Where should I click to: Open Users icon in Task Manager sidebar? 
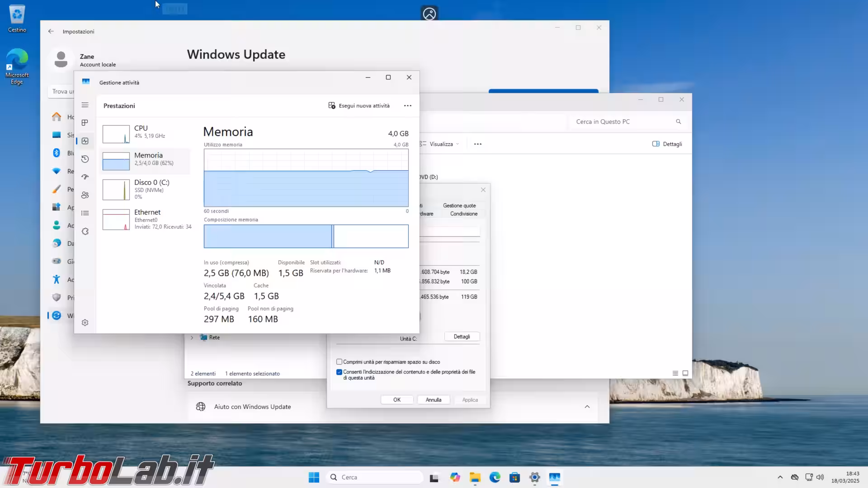coord(85,195)
